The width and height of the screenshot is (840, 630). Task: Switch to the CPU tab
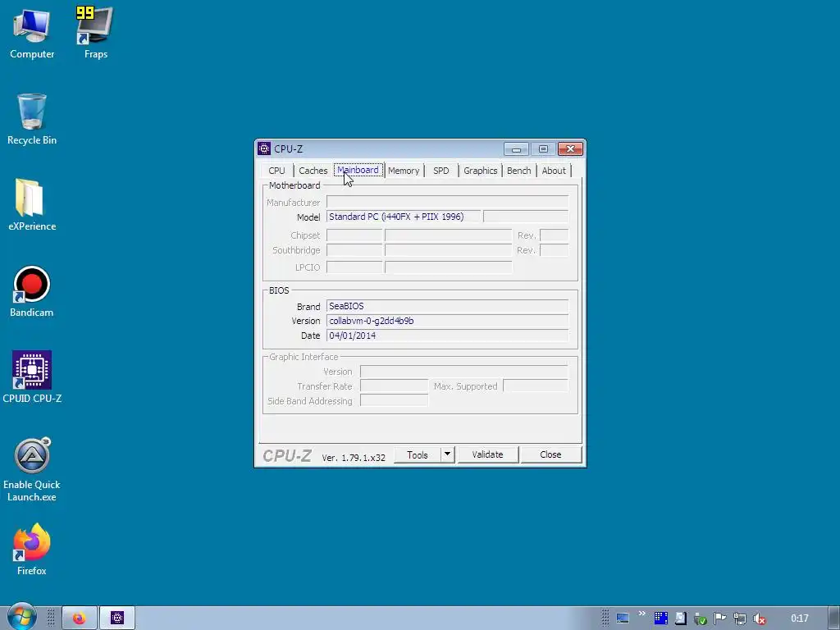point(276,171)
